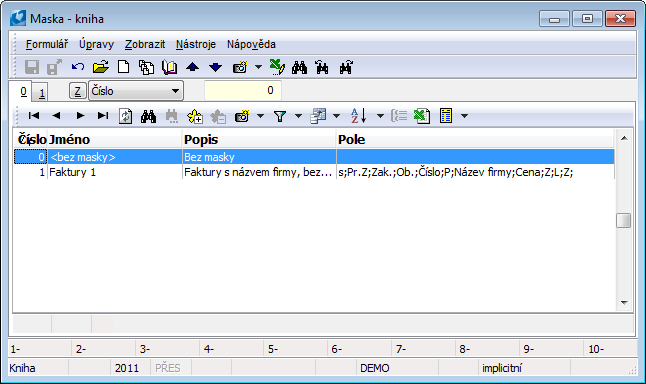Click the binoculars search-next icon

click(346, 67)
